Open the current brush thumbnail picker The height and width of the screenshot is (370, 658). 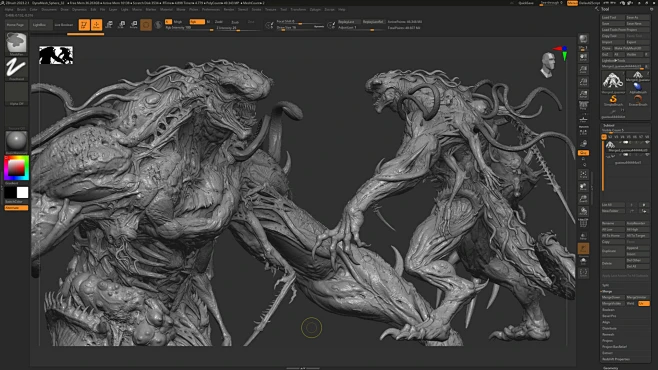click(16, 43)
